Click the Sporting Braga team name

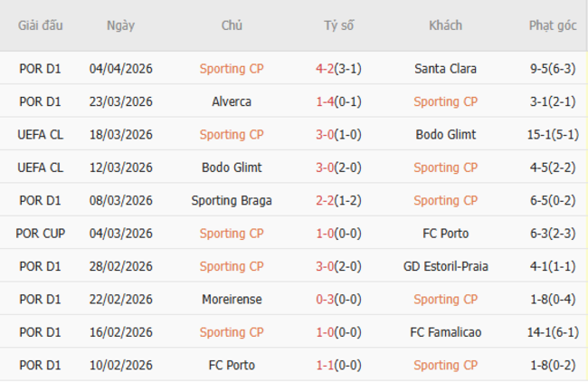click(232, 200)
